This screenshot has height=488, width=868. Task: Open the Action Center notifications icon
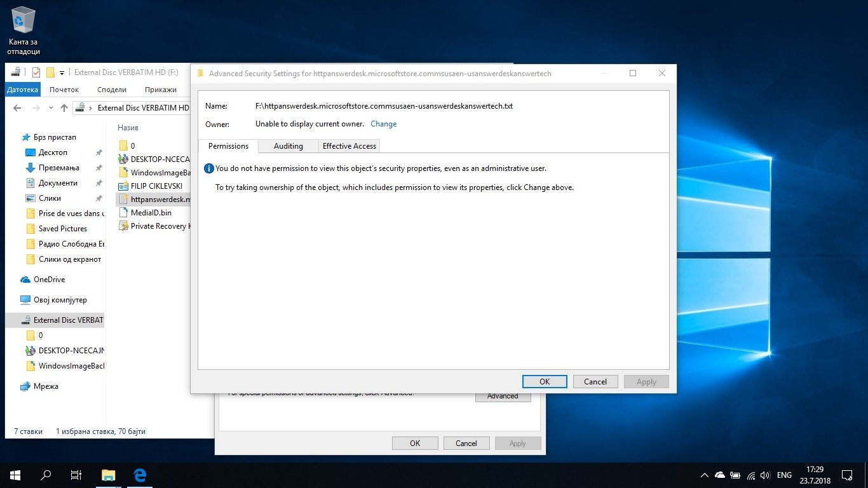[x=847, y=475]
